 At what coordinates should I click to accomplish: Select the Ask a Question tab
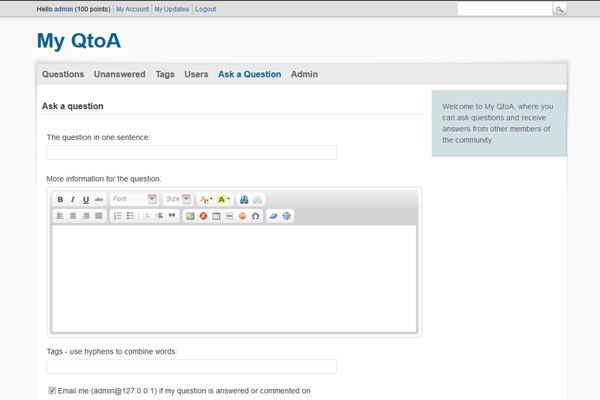click(249, 74)
